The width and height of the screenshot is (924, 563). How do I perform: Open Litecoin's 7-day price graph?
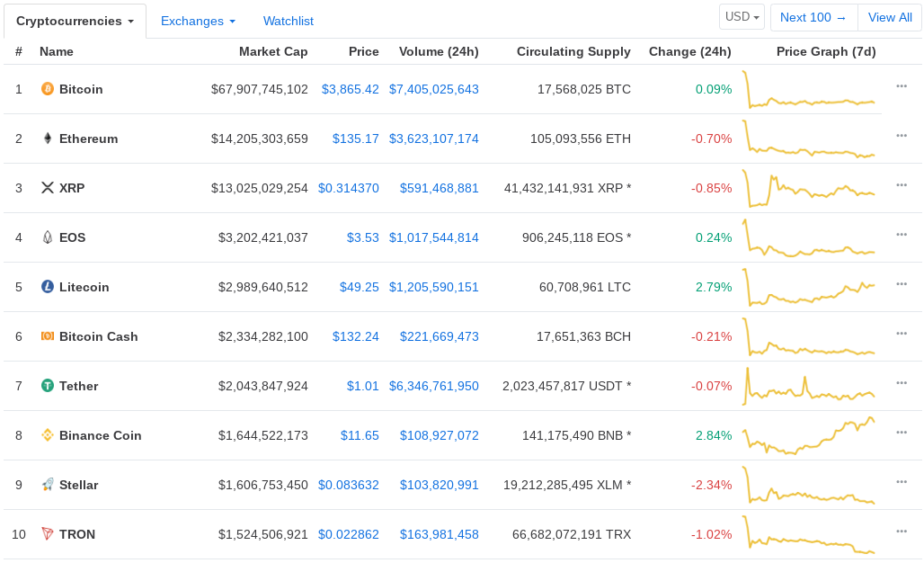click(809, 287)
